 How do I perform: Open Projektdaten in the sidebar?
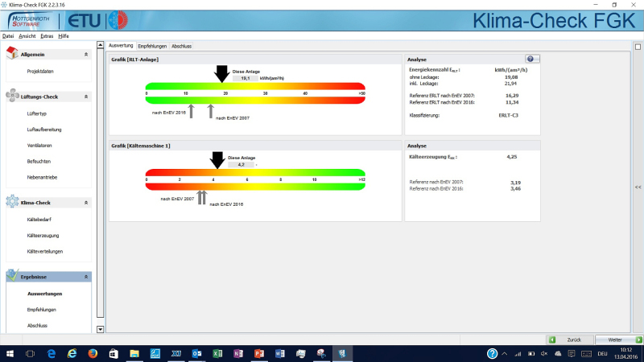coord(40,71)
